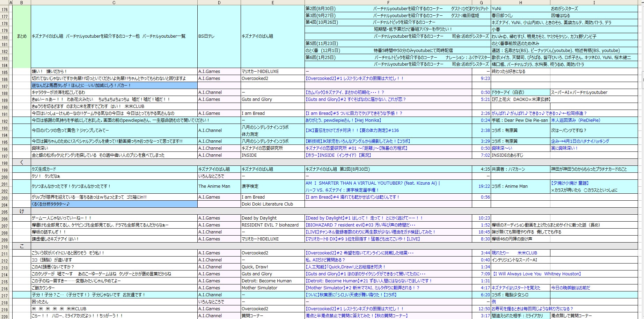Select column H header
Image resolution: width=644 pixels, height=319 pixels.
tap(520, 2)
